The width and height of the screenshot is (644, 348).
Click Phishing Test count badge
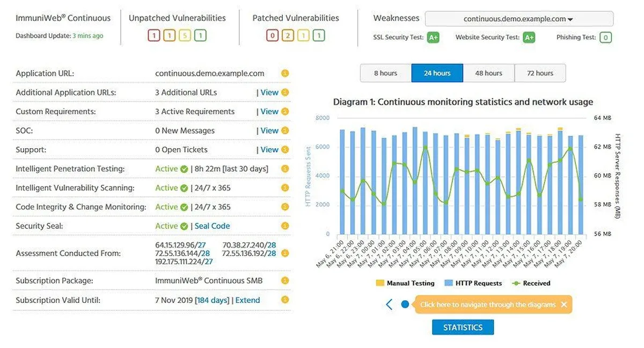click(606, 38)
